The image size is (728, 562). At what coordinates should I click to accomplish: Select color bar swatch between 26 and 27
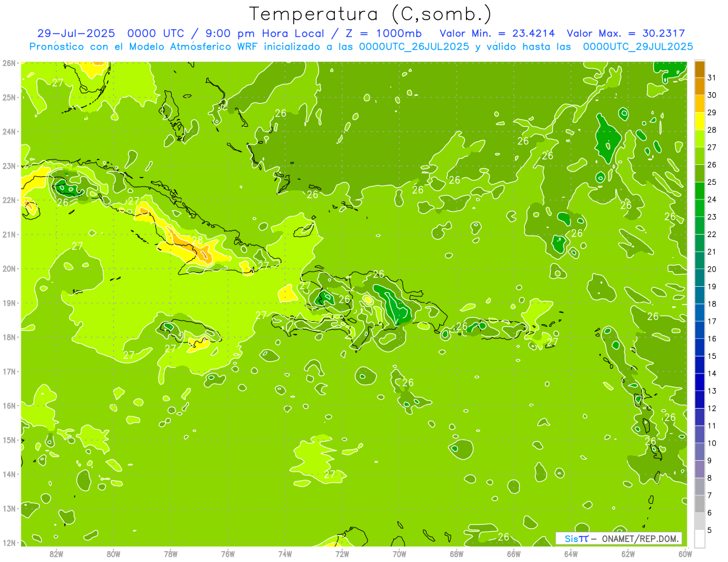point(699,156)
